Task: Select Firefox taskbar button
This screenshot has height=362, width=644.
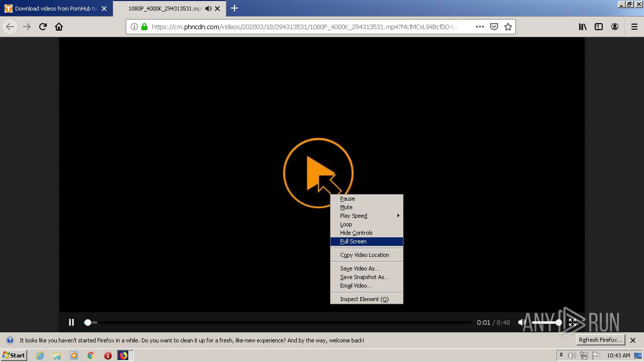Action: tap(123, 355)
